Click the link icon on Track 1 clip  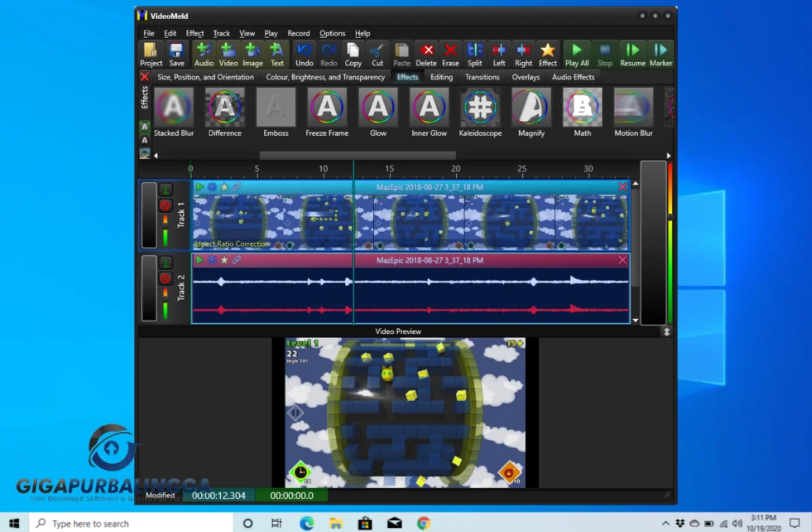(x=237, y=187)
